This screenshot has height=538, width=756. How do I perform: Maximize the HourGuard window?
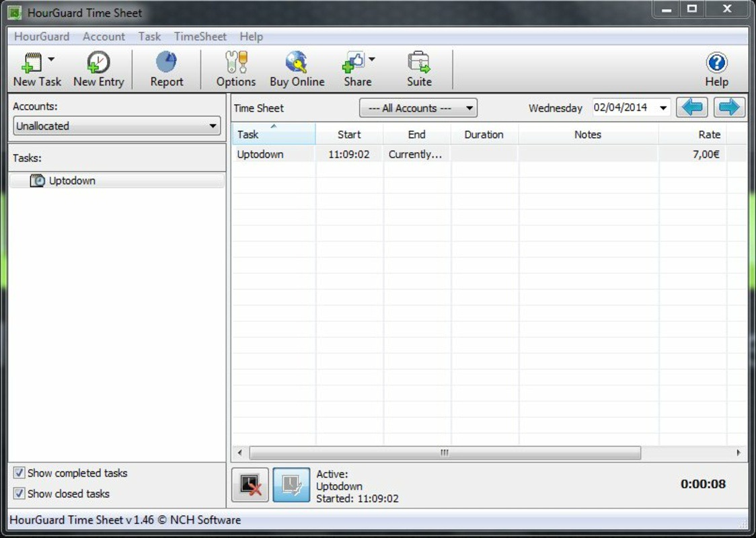point(692,9)
